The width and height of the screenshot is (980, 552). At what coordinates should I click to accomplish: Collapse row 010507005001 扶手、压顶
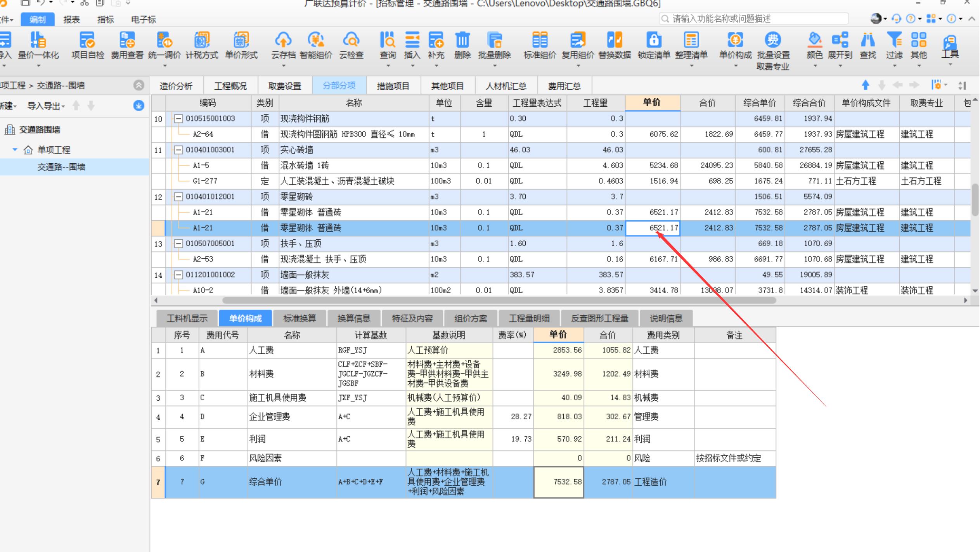(x=178, y=244)
